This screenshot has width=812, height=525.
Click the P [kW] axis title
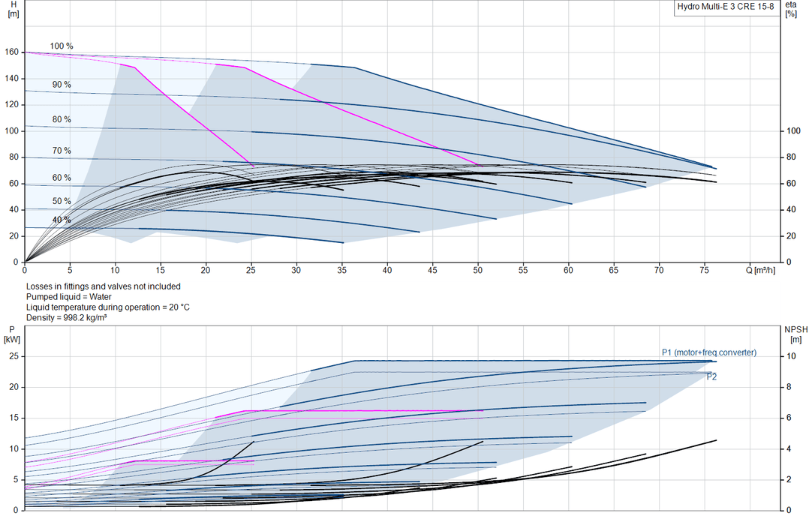12,334
